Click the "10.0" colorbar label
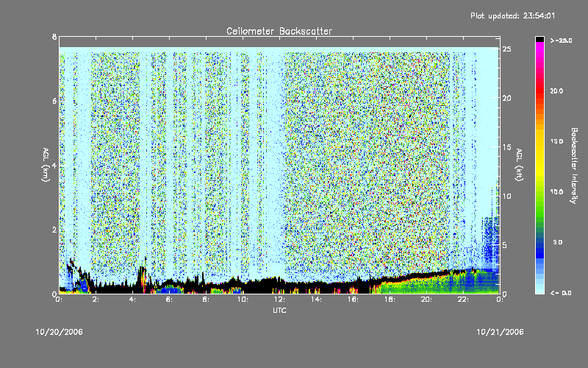588x368 pixels. [556, 191]
